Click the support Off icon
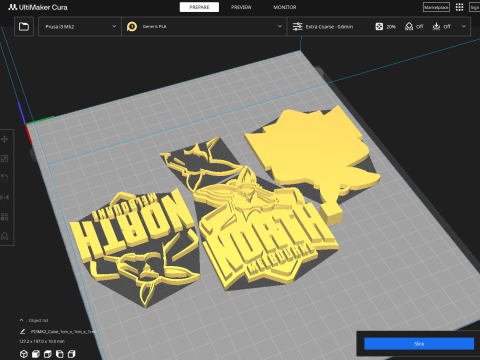 pyautogui.click(x=409, y=26)
